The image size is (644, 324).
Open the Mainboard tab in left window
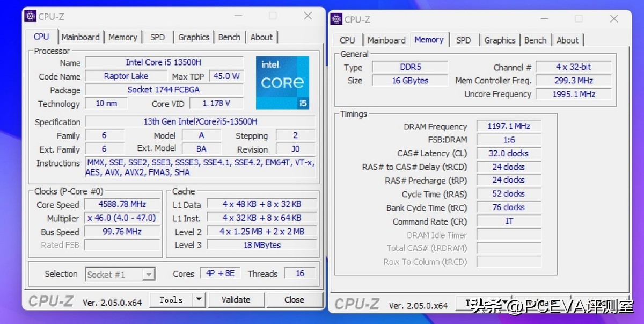80,37
